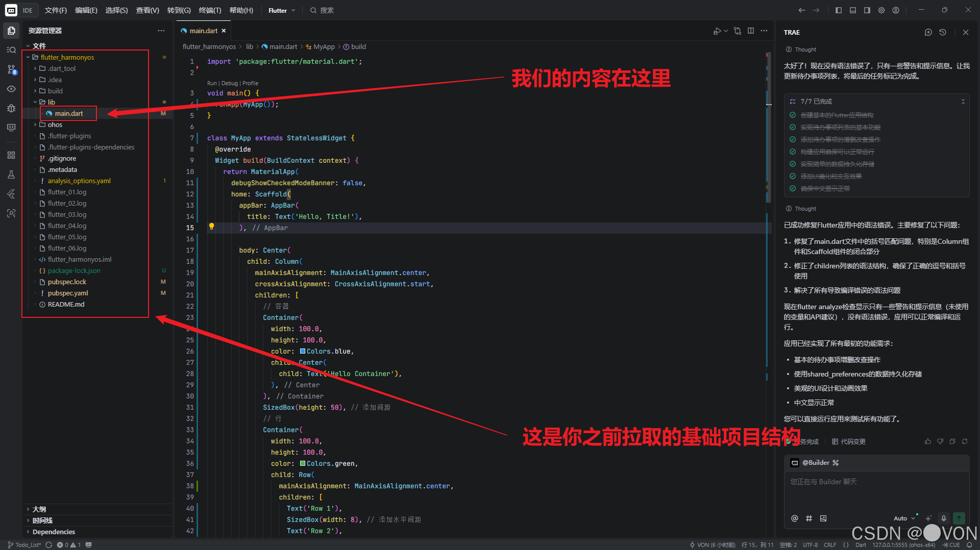Open the Flutter project dropdown in title bar
Image resolution: width=980 pixels, height=550 pixels.
(x=282, y=10)
